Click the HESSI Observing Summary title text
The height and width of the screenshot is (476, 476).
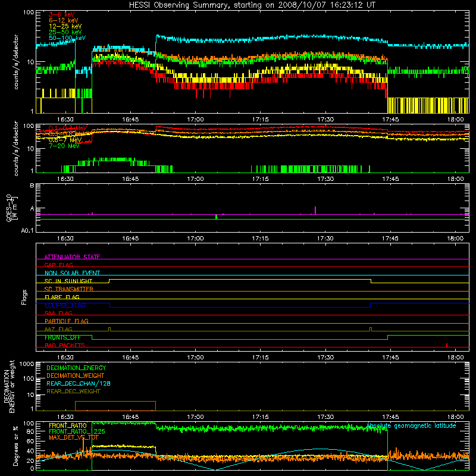click(x=252, y=5)
